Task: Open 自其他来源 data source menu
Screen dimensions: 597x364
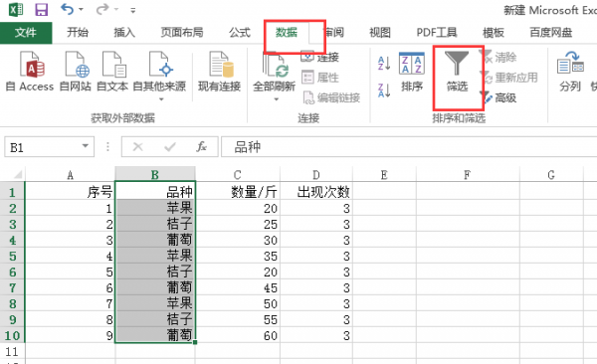Action: pos(159,77)
